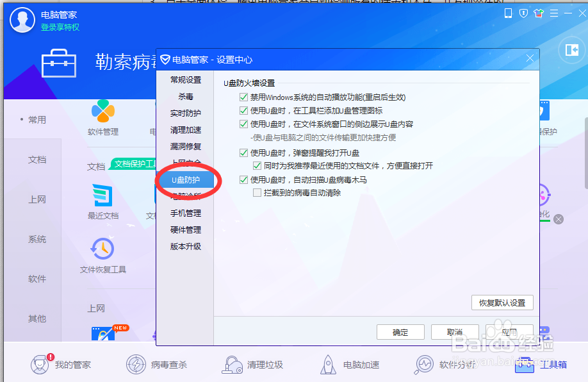Enable 拦截到的病毒自动清除 checkbox
Screen dimensions: 588x382
(257, 193)
